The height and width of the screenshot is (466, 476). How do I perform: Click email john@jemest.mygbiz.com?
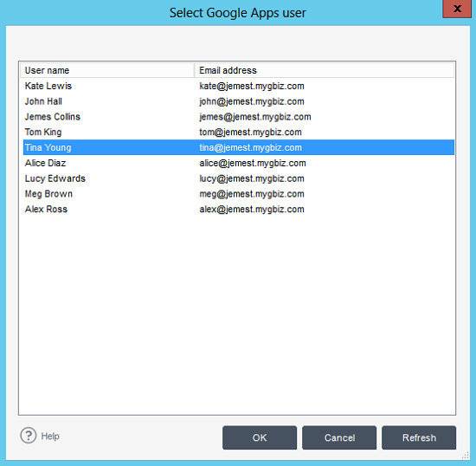click(x=252, y=101)
